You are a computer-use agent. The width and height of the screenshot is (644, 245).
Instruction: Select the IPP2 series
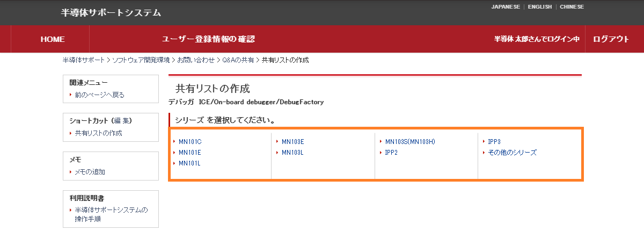click(391, 153)
